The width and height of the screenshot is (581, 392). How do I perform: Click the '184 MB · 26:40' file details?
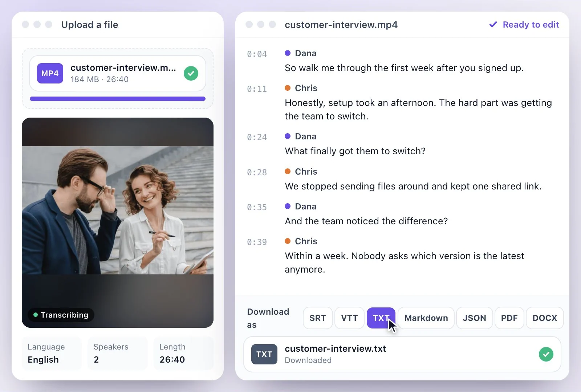click(99, 79)
